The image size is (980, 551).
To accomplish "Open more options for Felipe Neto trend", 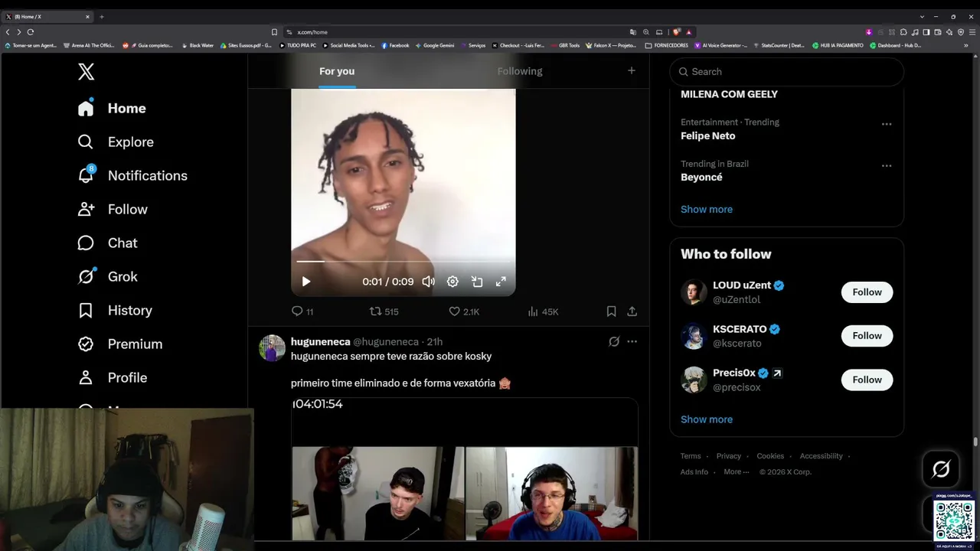I will (x=887, y=124).
